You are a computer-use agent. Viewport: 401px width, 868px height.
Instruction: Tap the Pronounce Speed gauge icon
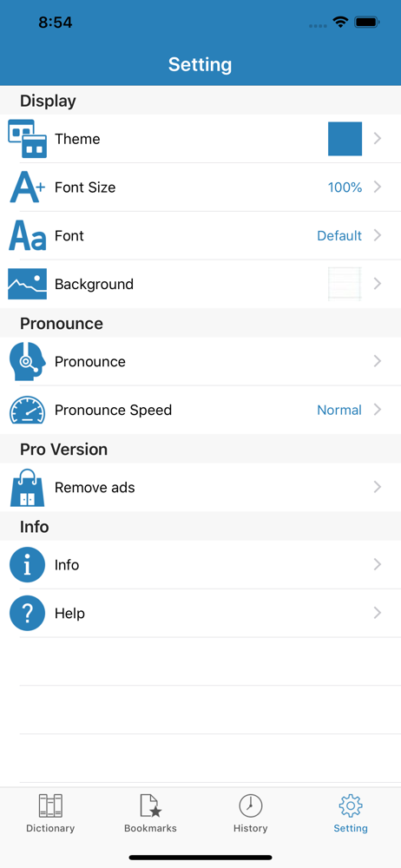(27, 411)
